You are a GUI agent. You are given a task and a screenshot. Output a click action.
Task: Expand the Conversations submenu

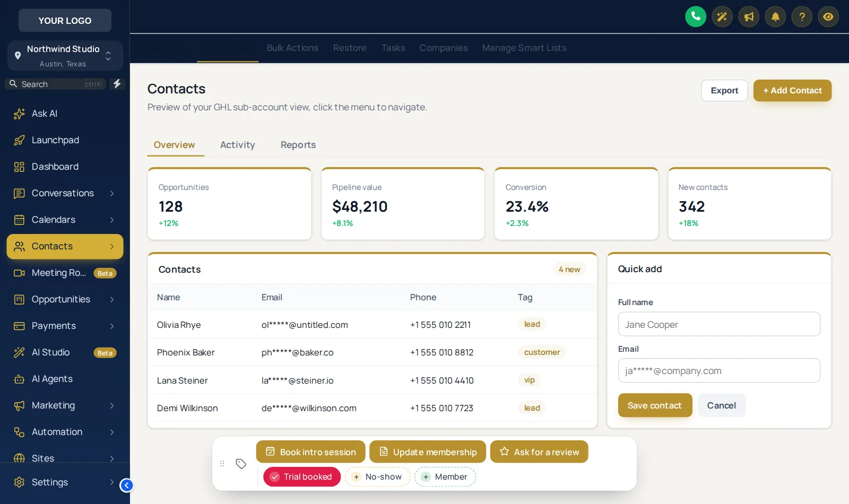click(x=112, y=193)
